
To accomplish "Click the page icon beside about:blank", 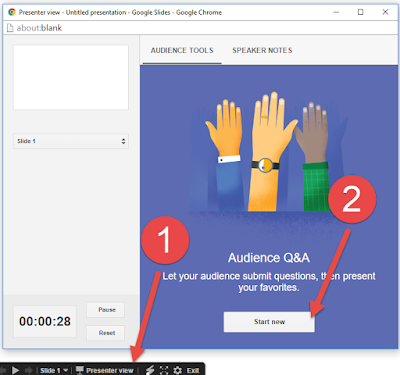I will 10,28.
